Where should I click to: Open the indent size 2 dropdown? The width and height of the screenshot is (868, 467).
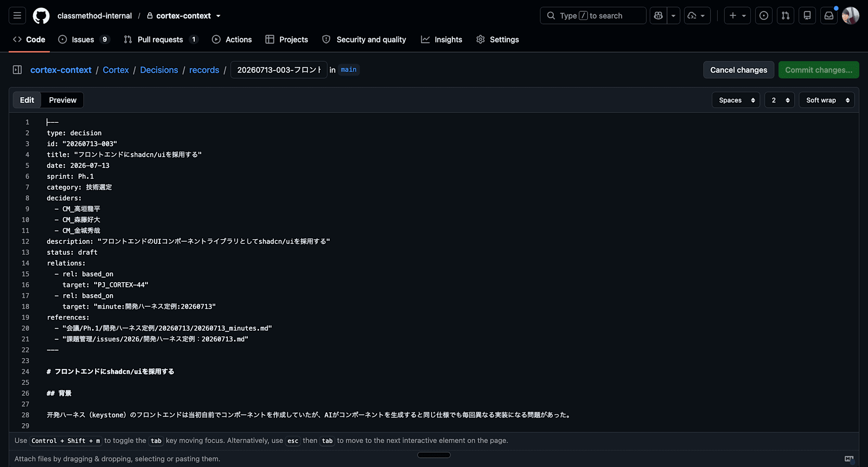pyautogui.click(x=780, y=100)
